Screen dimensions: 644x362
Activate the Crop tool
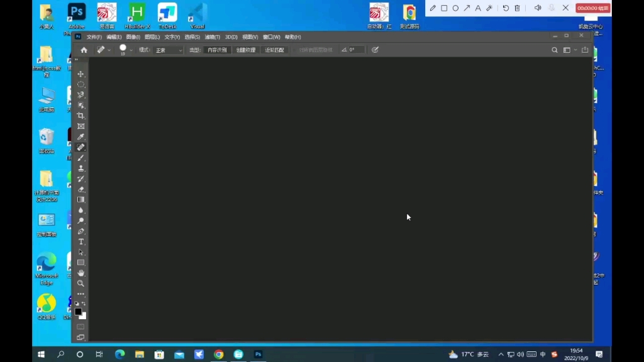click(80, 116)
